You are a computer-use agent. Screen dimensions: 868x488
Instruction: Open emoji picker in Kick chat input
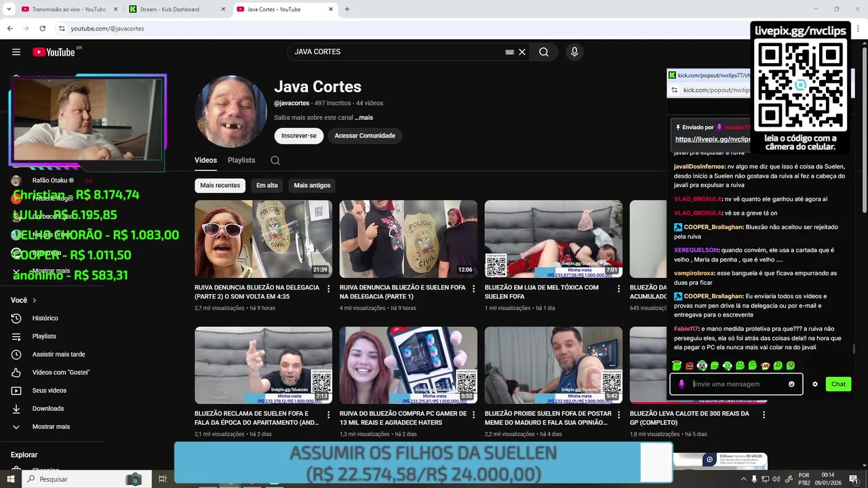(791, 384)
